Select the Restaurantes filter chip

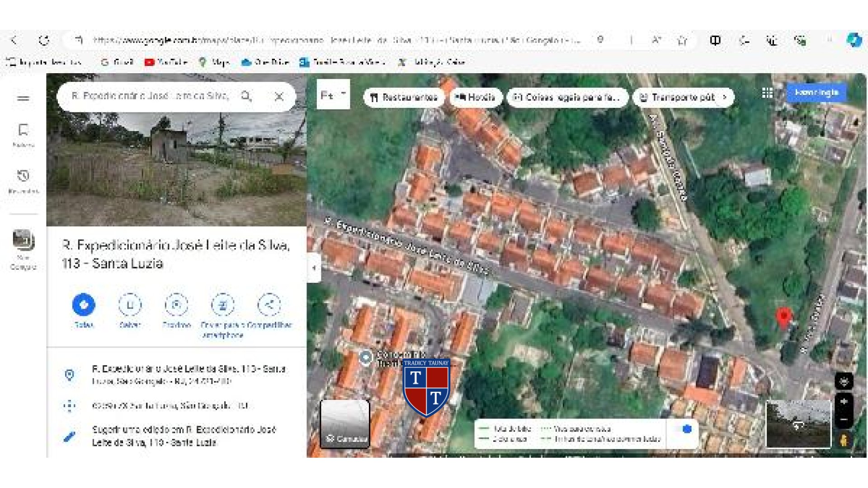tap(404, 97)
